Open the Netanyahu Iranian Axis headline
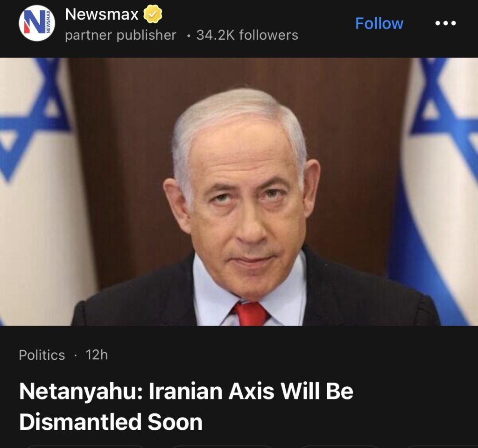478x448 pixels. (186, 406)
